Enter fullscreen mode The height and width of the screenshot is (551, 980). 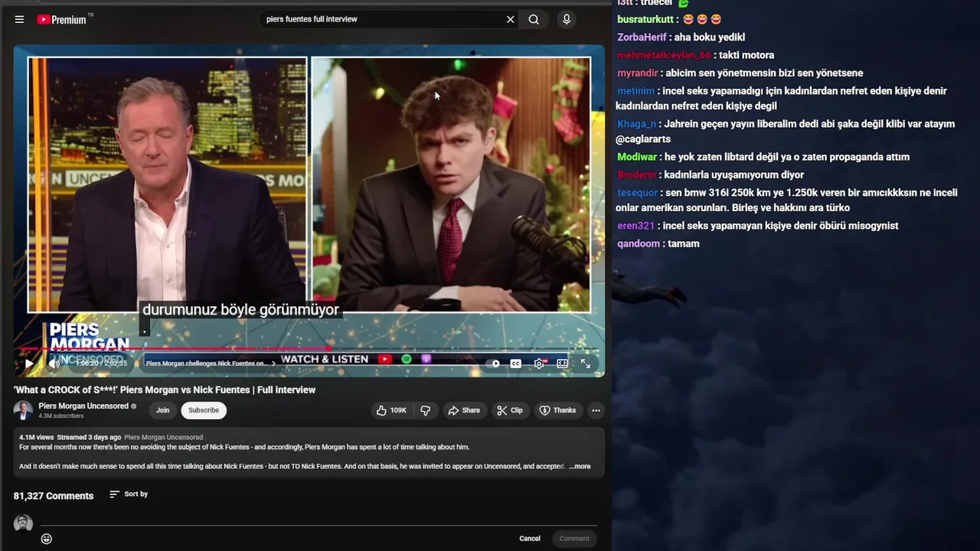coord(586,364)
